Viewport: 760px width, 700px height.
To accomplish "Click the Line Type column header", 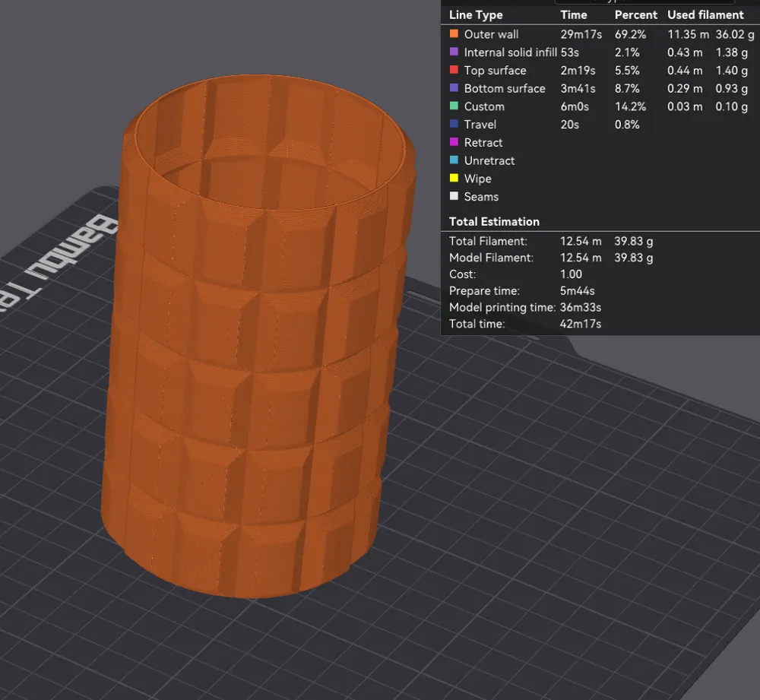I will 476,15.
